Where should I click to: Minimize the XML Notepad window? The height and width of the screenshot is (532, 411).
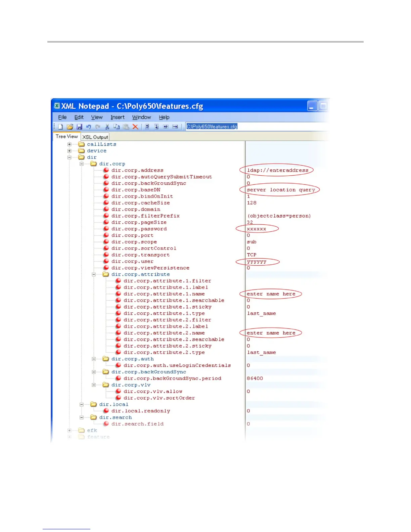click(x=312, y=106)
